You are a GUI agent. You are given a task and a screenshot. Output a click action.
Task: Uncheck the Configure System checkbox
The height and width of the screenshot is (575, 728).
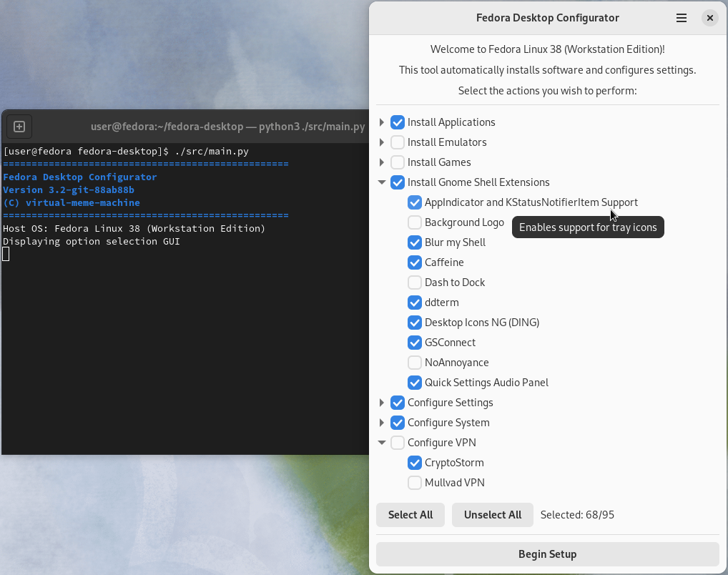[x=398, y=422]
